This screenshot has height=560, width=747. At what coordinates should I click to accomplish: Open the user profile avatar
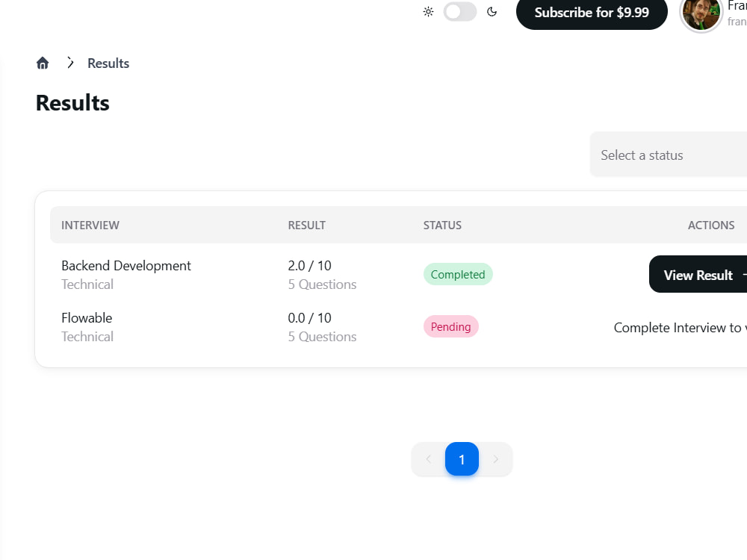tap(701, 14)
